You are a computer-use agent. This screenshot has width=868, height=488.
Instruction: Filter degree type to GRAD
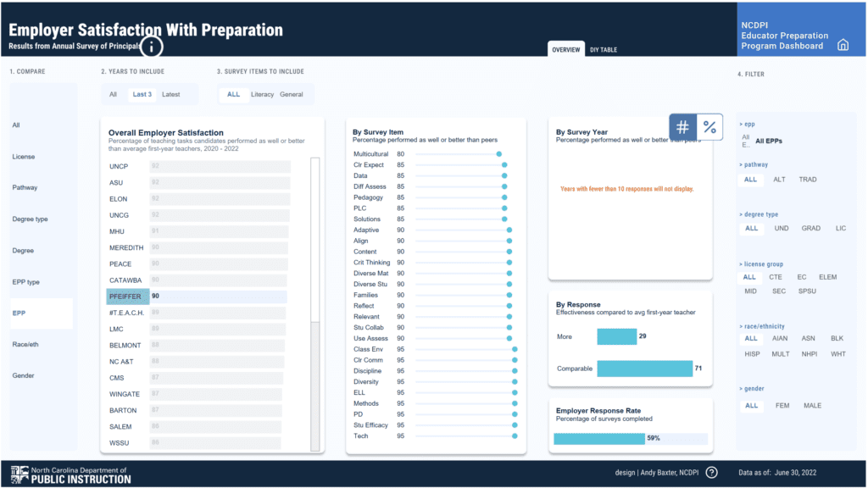pyautogui.click(x=811, y=228)
